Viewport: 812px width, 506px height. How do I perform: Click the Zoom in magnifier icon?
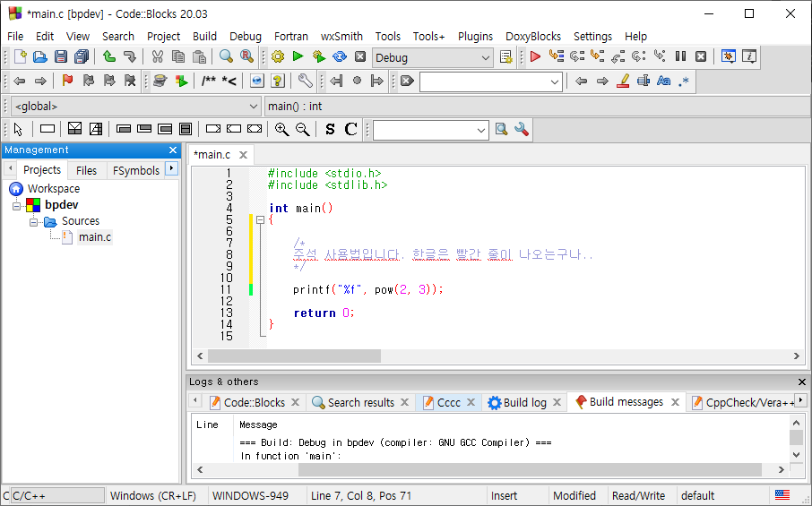click(x=281, y=129)
